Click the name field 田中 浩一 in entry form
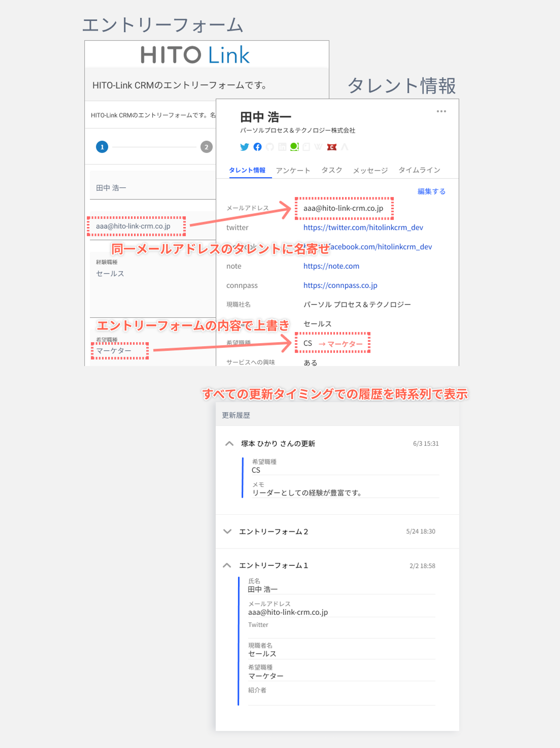The height and width of the screenshot is (748, 560). [153, 185]
